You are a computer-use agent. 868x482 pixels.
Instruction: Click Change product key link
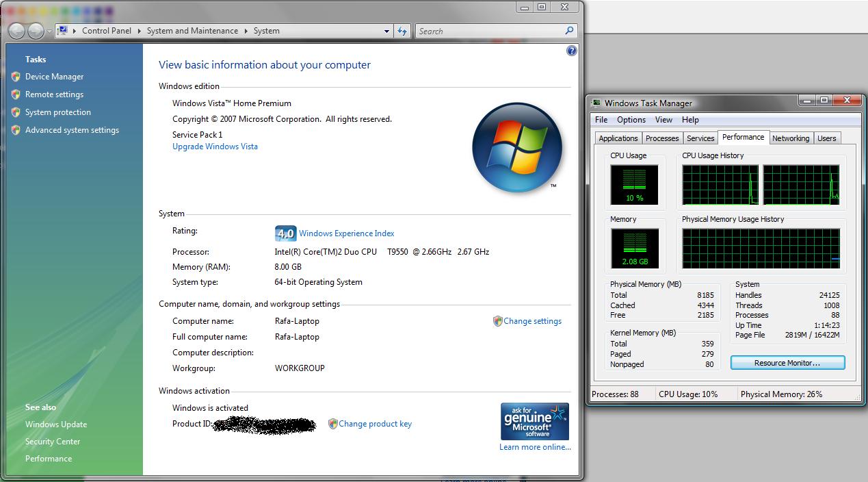click(375, 424)
